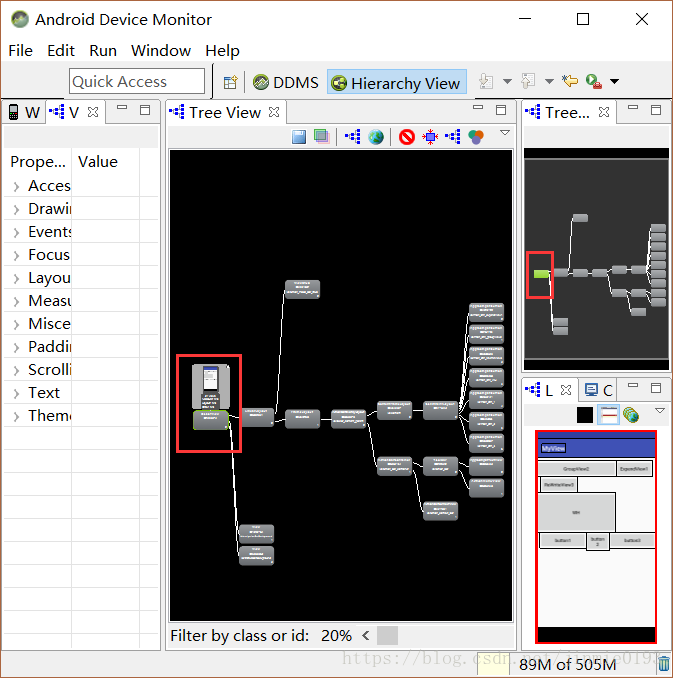Expand the Theme properties row

pos(16,416)
